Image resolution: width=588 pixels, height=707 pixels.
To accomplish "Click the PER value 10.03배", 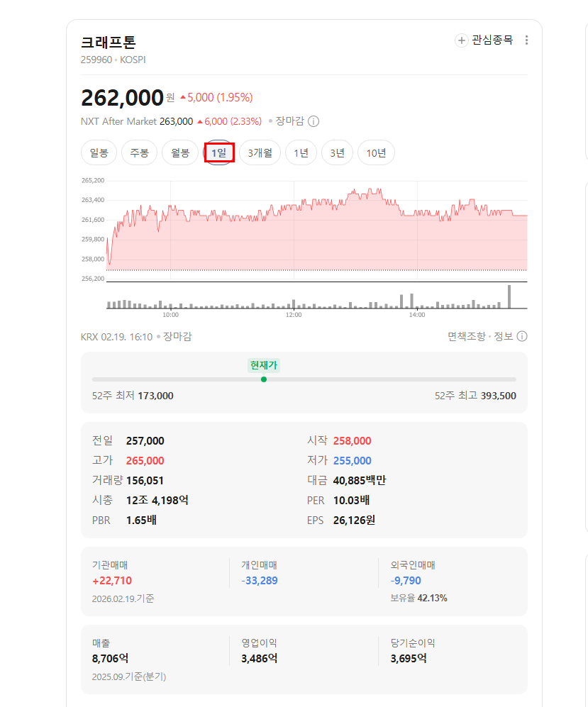I will coord(351,500).
